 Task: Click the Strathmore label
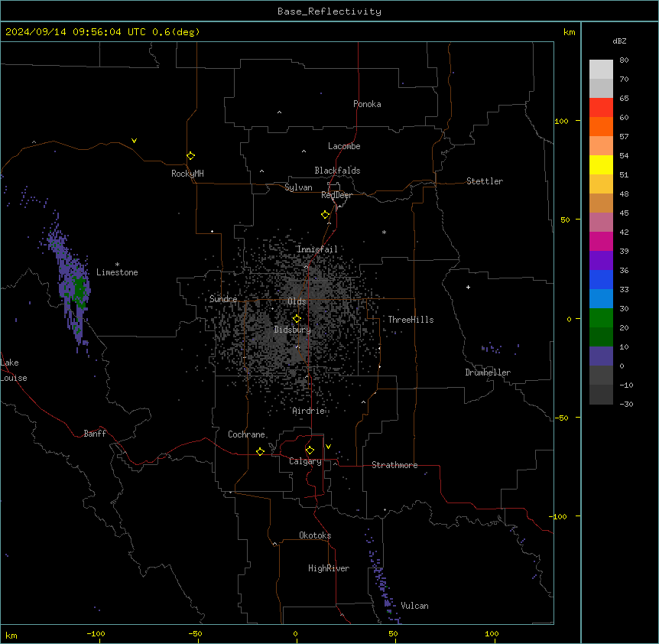tap(394, 465)
